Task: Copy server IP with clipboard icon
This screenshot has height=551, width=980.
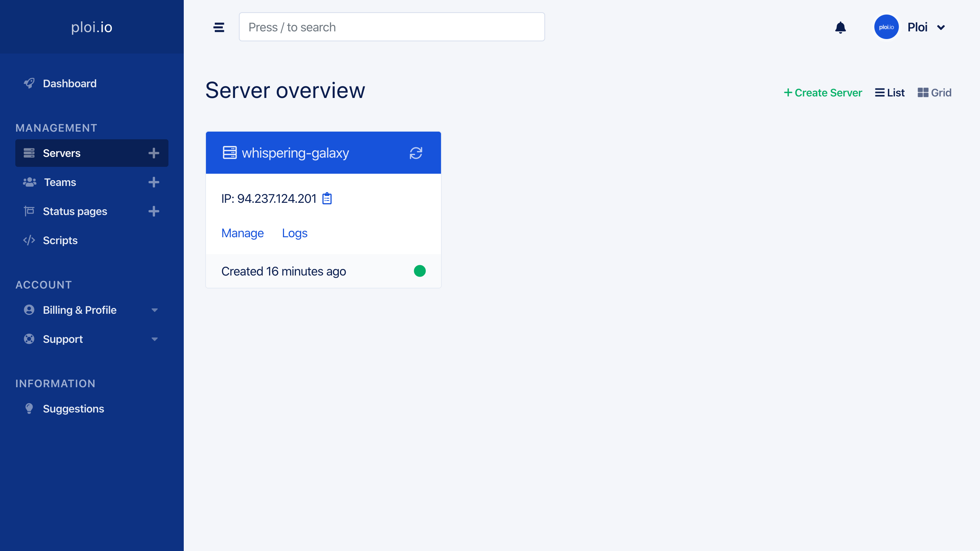Action: (x=327, y=199)
